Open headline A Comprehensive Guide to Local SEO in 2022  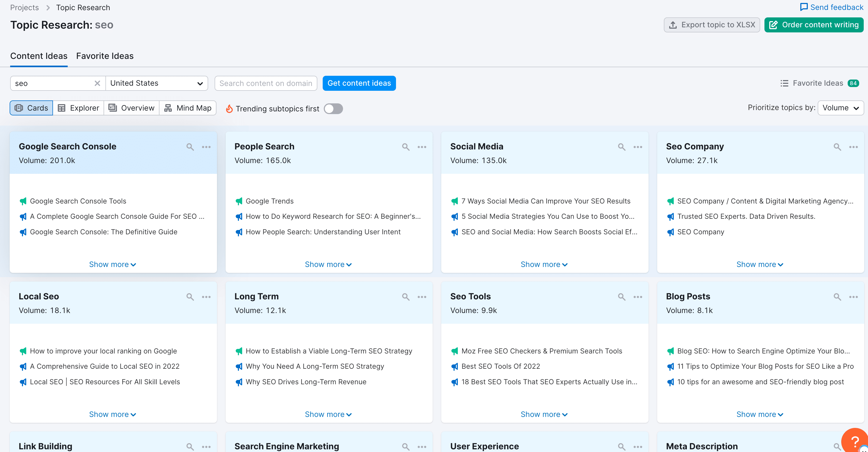click(104, 366)
